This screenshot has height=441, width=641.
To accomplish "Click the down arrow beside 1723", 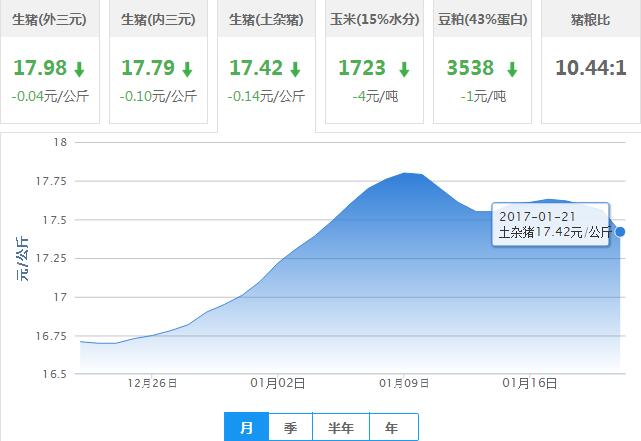I will point(404,70).
